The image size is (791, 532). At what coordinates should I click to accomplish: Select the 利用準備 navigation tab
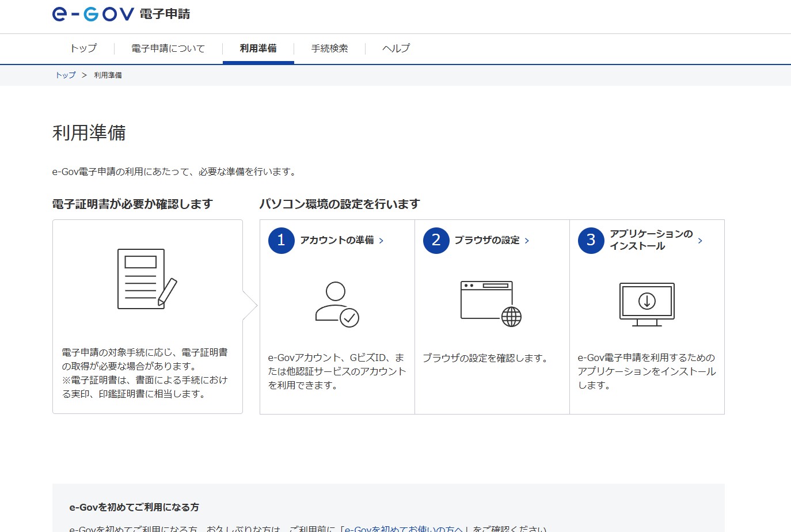click(x=258, y=48)
